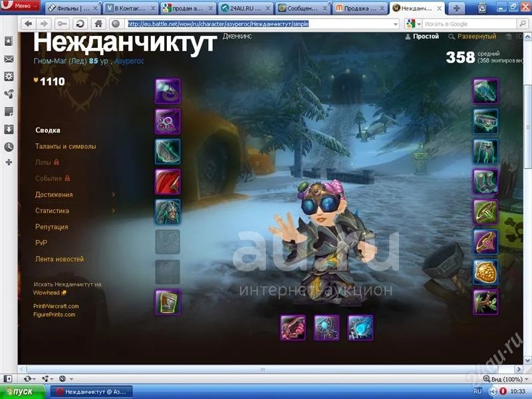Switch to the В Контакте tab

click(130, 9)
